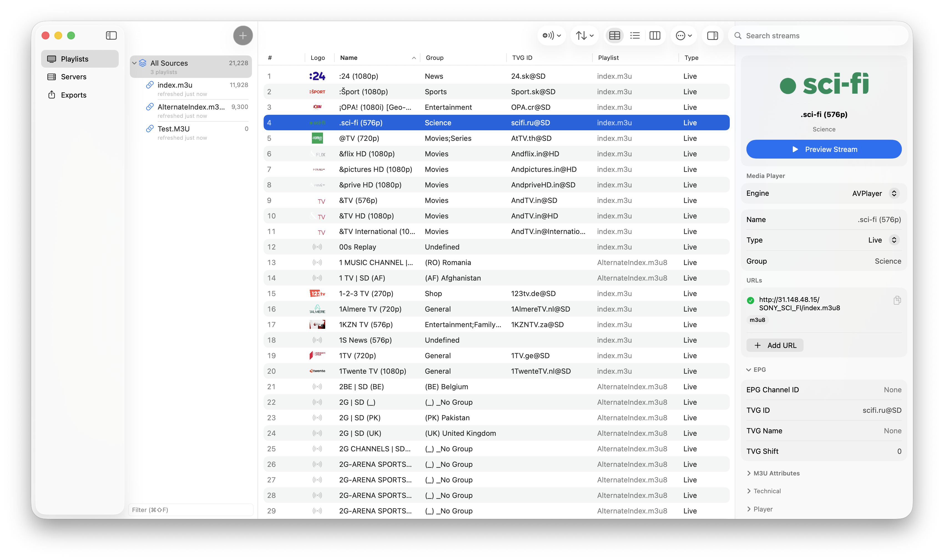Collapse the EPG section
944x560 pixels.
[749, 370]
